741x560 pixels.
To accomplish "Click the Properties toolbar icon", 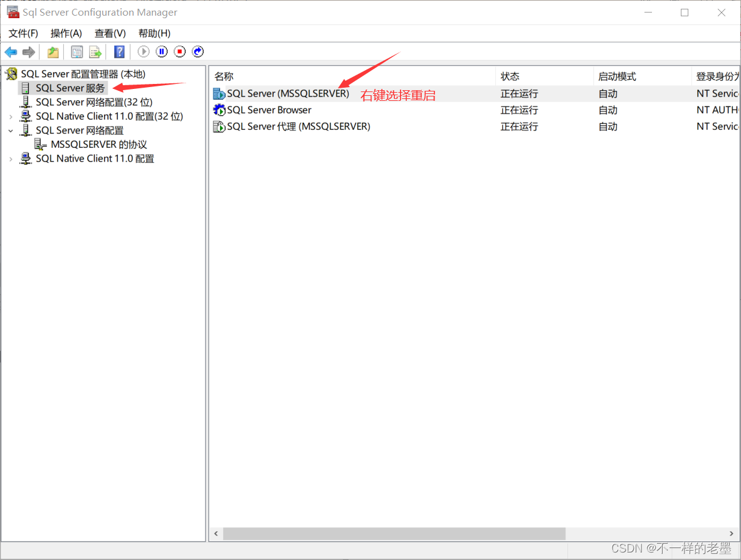I will click(x=76, y=51).
